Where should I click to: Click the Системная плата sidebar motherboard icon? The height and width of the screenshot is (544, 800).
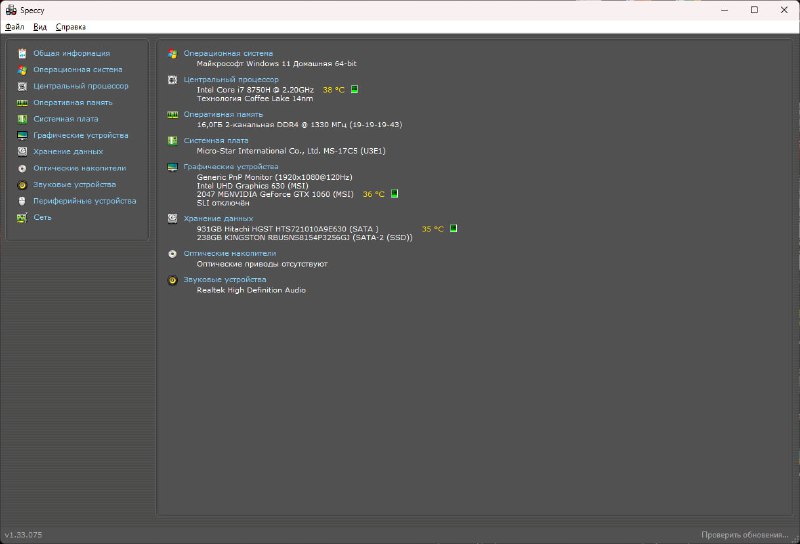coord(22,119)
